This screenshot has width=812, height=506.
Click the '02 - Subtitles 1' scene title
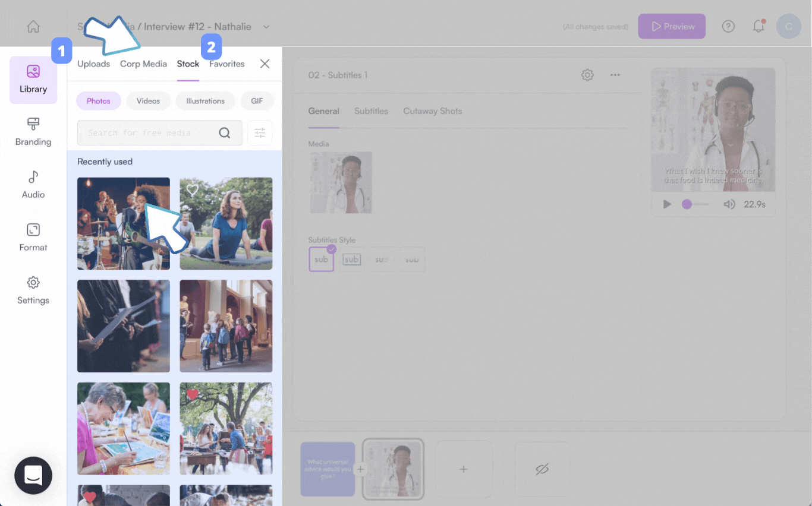[x=338, y=75]
